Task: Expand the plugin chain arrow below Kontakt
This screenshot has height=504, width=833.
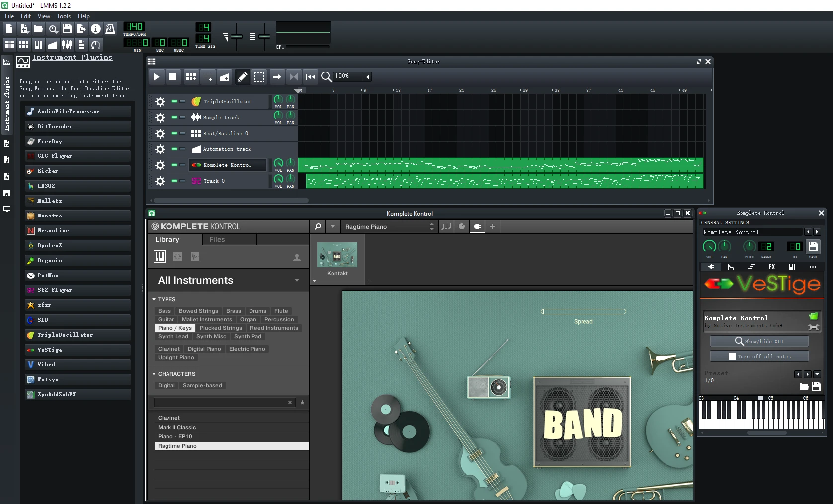Action: tap(314, 281)
